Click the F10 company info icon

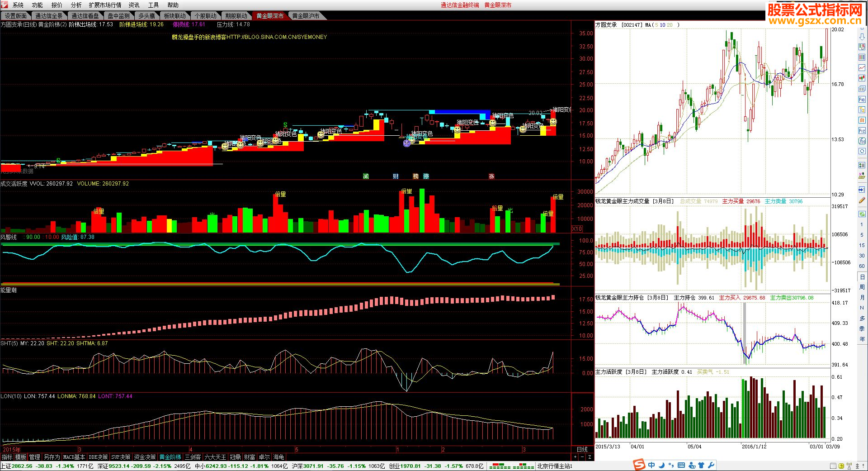click(x=862, y=99)
